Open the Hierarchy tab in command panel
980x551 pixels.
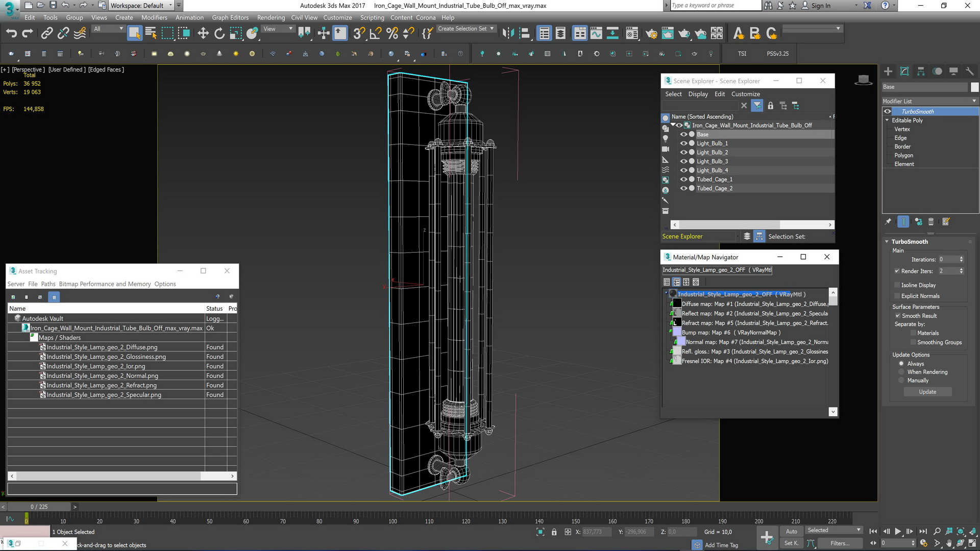tap(921, 71)
